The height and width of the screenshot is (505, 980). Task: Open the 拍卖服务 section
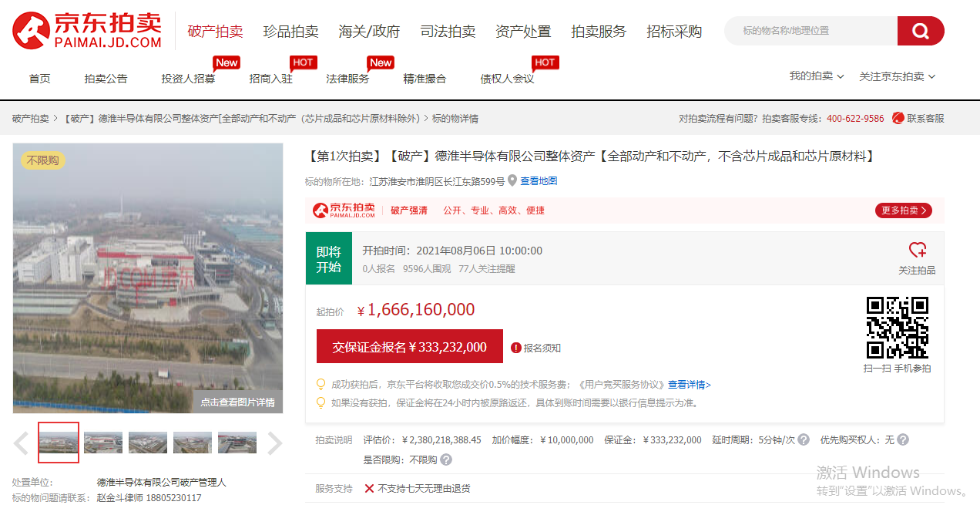(599, 32)
